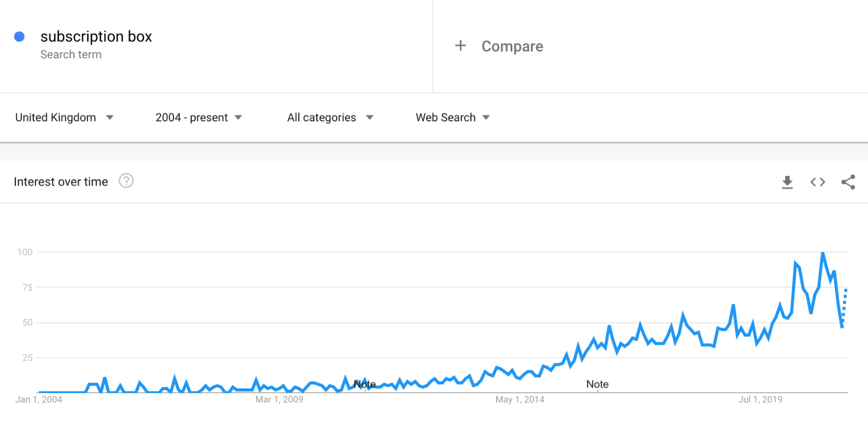Image resolution: width=868 pixels, height=424 pixels.
Task: Open the embed code icon
Action: pos(818,182)
